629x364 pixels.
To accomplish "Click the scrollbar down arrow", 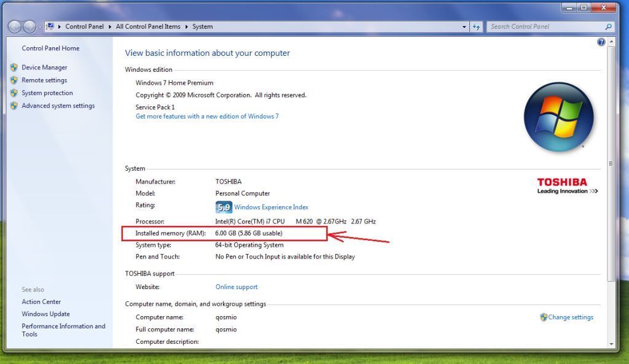I will click(611, 344).
